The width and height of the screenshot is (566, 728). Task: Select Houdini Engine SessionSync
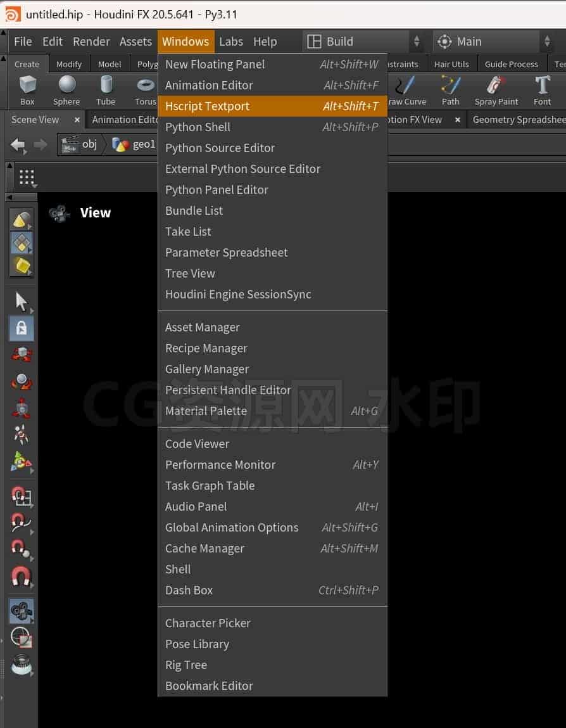pos(273,294)
